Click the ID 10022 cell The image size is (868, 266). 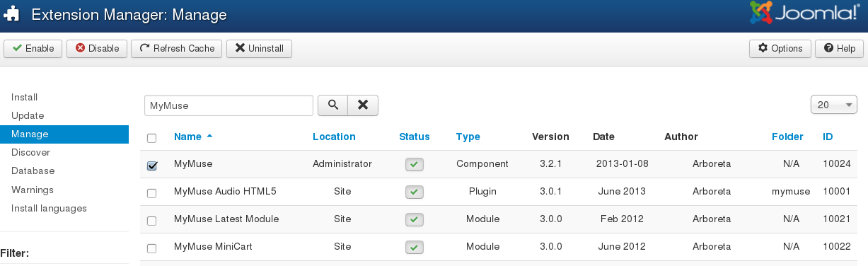pyautogui.click(x=836, y=247)
